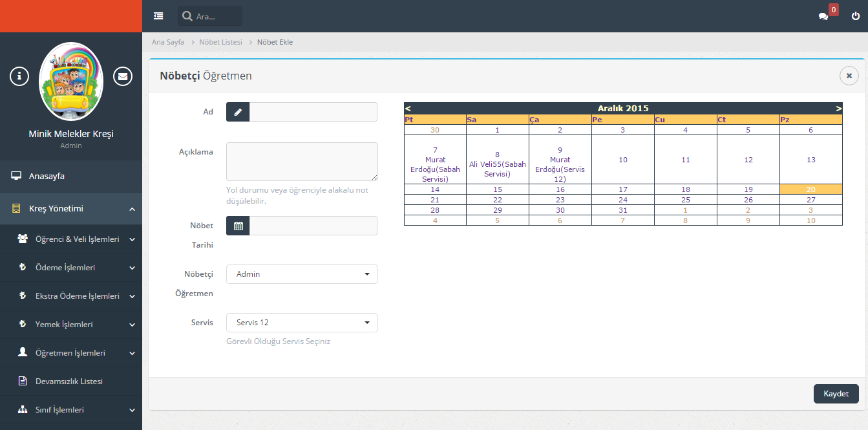Viewport: 868px width, 430px height.
Task: Select the highlighted day 20 in calendar
Action: point(810,189)
